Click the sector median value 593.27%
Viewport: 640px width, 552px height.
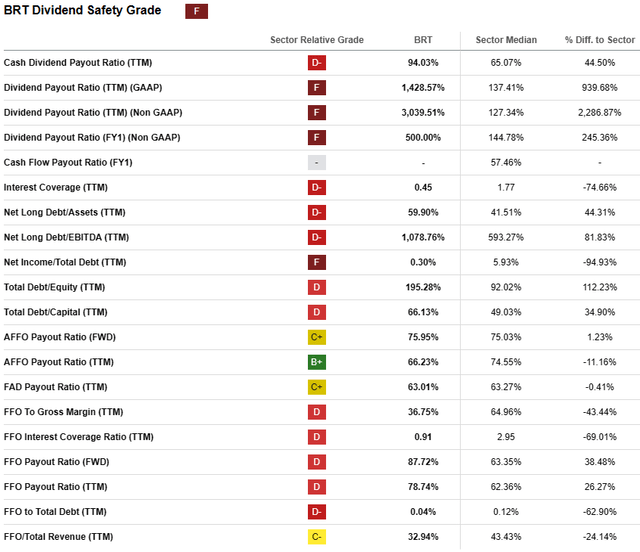[x=506, y=237]
